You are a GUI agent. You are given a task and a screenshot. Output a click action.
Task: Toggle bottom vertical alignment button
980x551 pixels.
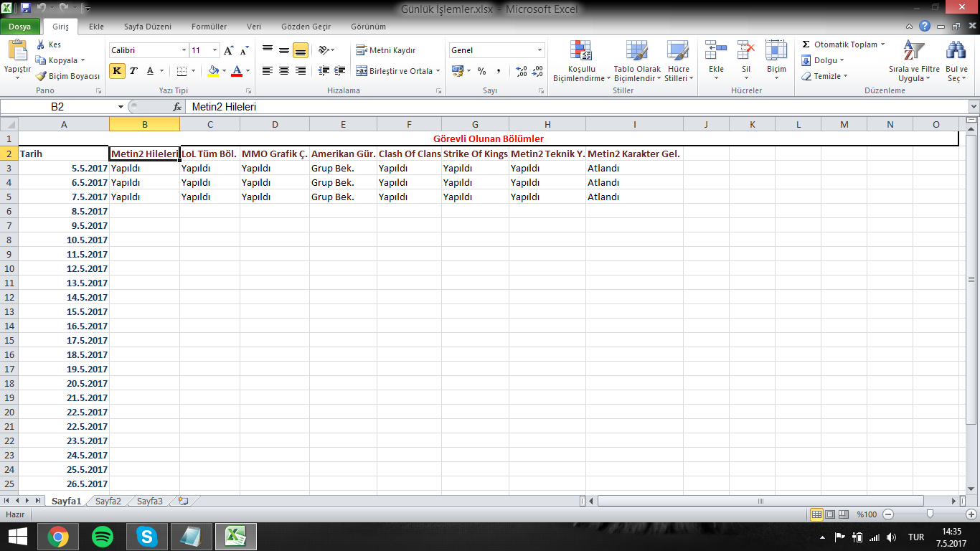(301, 50)
